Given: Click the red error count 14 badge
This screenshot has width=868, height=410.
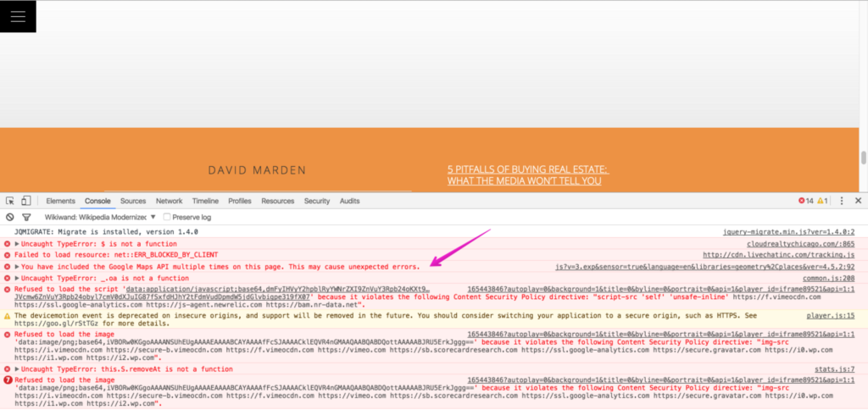Looking at the screenshot, I should coord(805,201).
